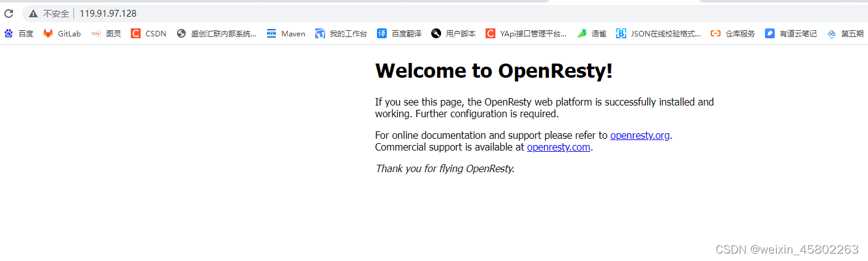Click the 'Commercial support is available at' text
This screenshot has width=868, height=261.
click(450, 147)
